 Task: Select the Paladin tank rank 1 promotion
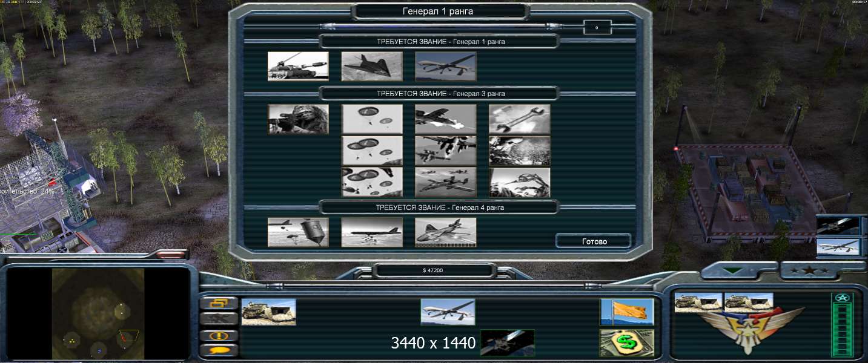click(x=298, y=66)
